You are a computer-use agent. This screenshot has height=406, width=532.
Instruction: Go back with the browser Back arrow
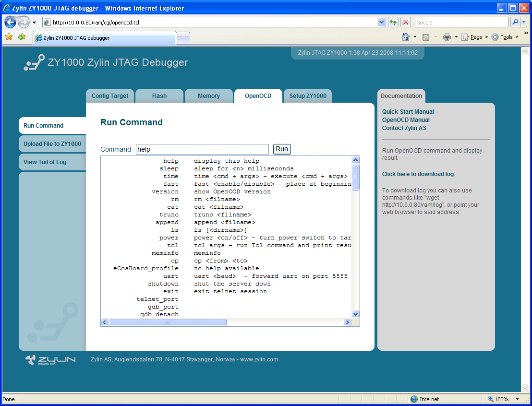10,23
